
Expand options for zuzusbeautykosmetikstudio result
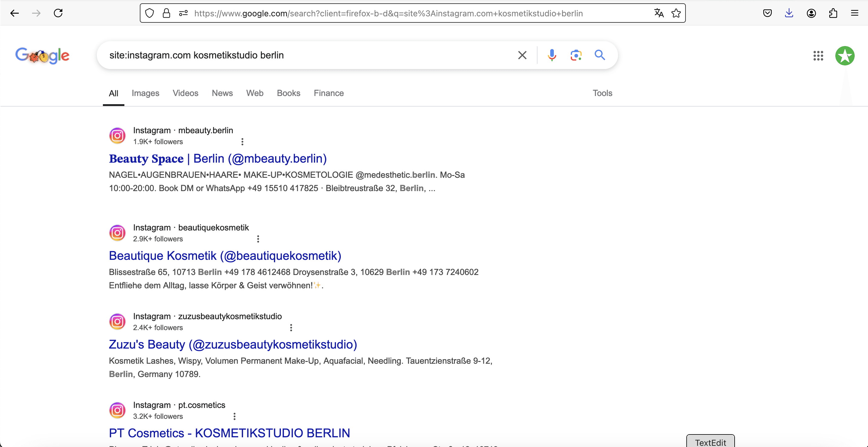pyautogui.click(x=291, y=327)
